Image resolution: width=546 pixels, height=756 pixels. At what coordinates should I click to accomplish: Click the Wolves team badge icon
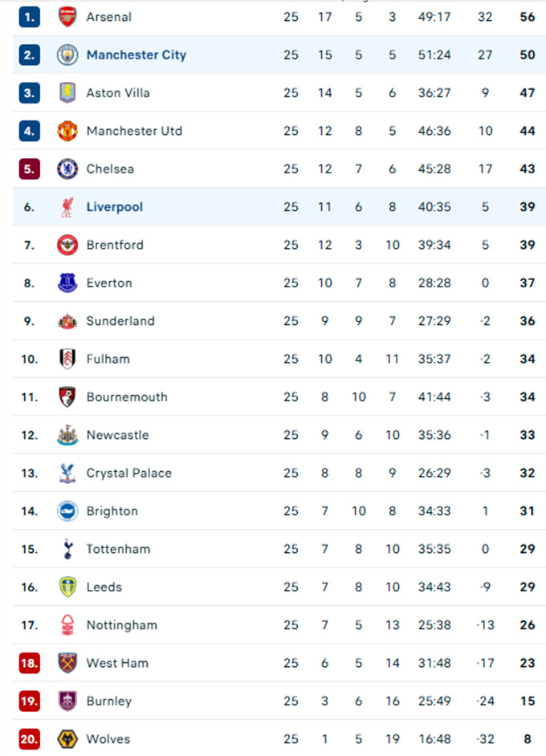pyautogui.click(x=67, y=739)
